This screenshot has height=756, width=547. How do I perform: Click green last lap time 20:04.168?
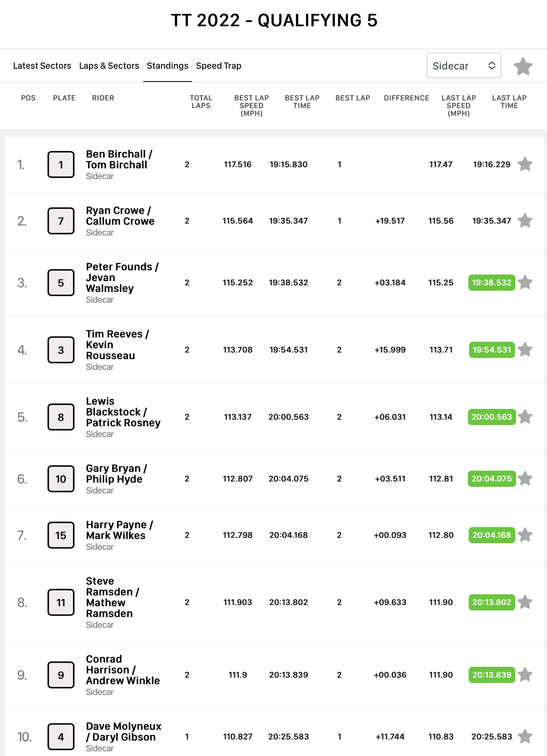(491, 535)
